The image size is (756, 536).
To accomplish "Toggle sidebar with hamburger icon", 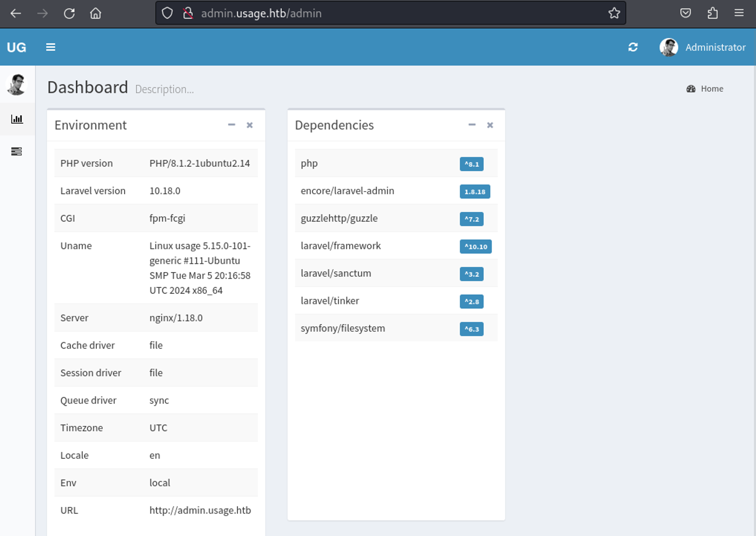I will coord(50,47).
